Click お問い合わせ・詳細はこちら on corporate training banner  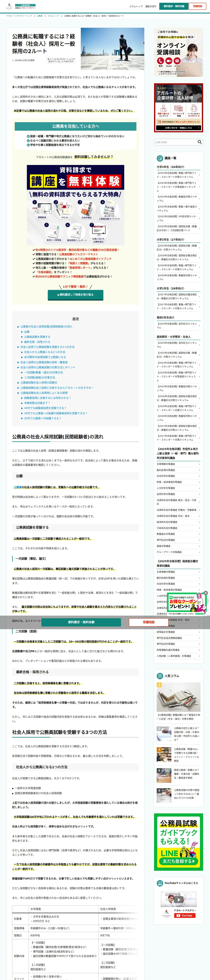(178, 128)
